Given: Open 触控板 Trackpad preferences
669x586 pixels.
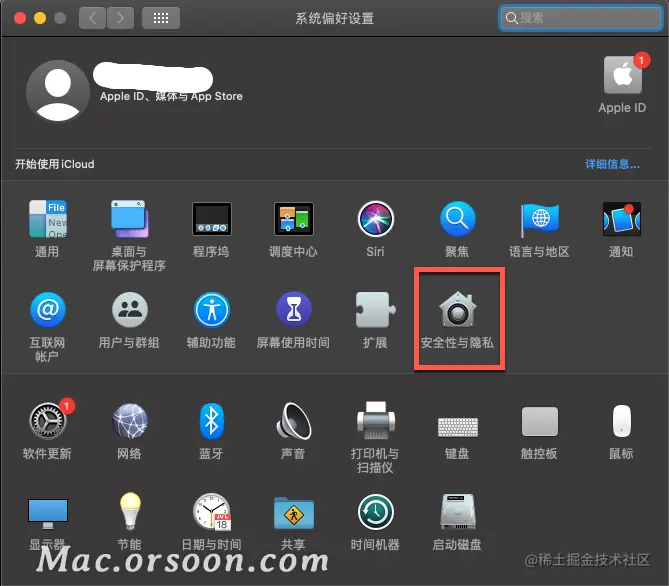Looking at the screenshot, I should 539,421.
